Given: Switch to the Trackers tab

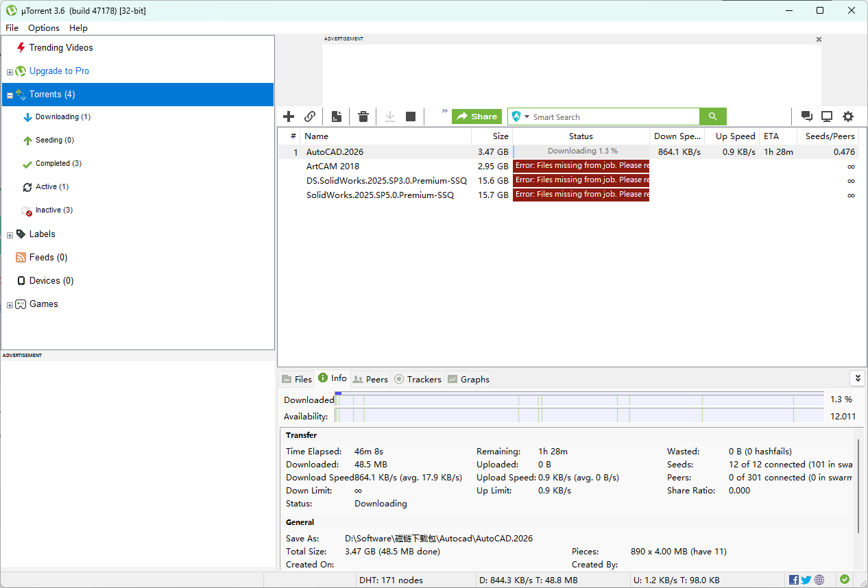Looking at the screenshot, I should point(418,379).
